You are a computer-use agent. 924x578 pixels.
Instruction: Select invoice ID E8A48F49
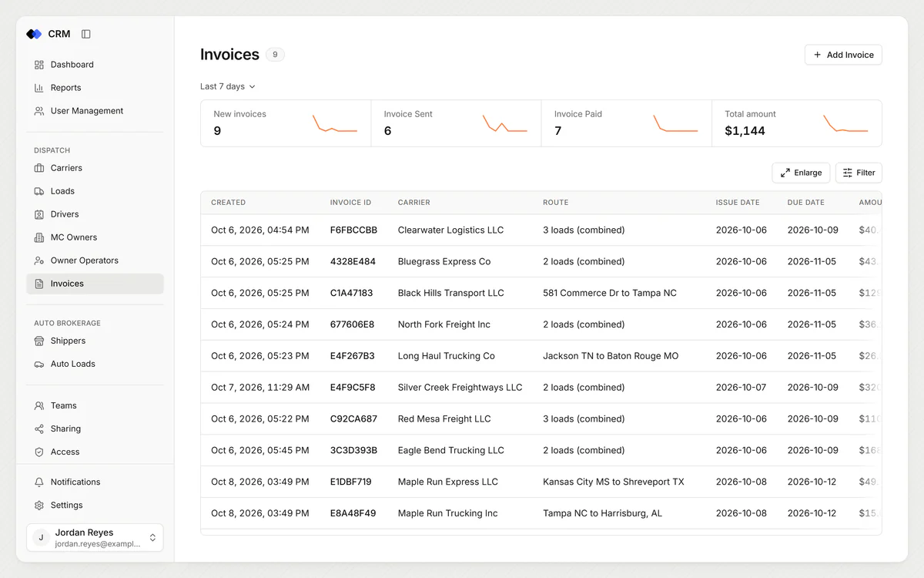[x=353, y=513]
